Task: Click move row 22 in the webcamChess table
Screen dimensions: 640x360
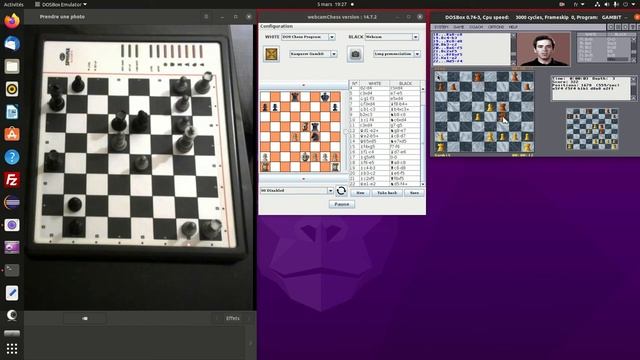Action: coord(384,184)
